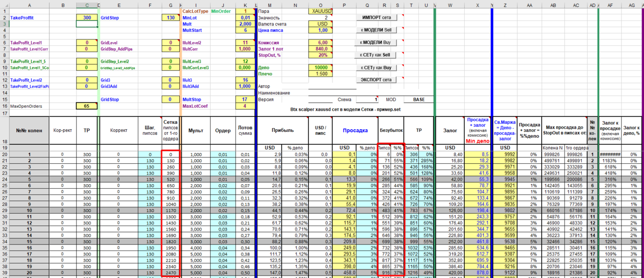Select row 2 header
The image size is (644, 278).
tap(4, 17)
